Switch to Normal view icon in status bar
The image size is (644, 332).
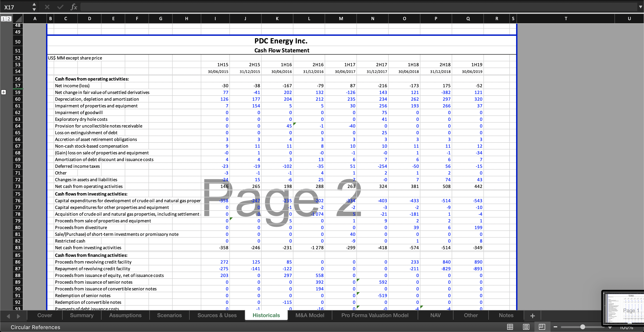click(x=510, y=327)
